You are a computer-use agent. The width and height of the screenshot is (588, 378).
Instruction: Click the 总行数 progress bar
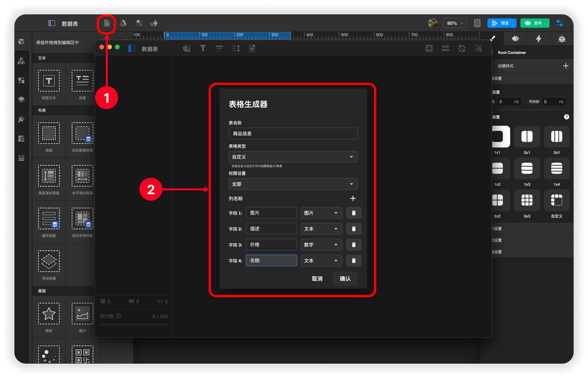134,324
